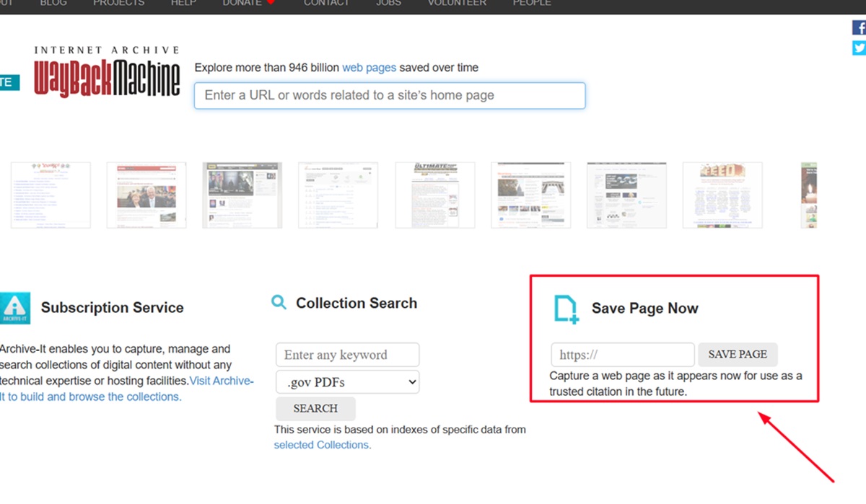Open the DONATE menu item
The width and height of the screenshot is (866, 504).
(x=240, y=4)
